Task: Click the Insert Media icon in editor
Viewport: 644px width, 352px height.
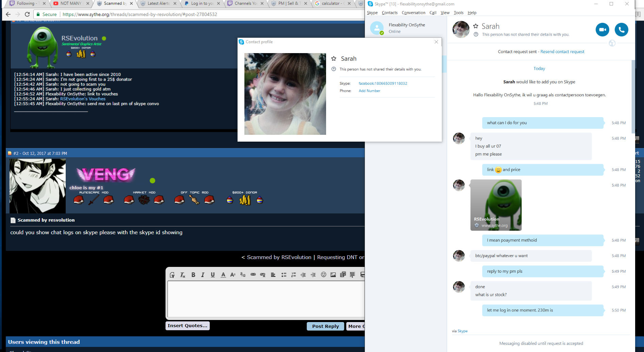Action: pyautogui.click(x=343, y=275)
